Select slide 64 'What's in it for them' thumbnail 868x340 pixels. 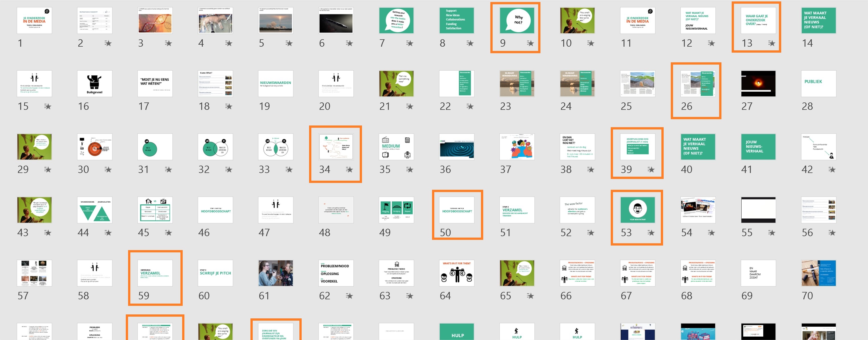tap(456, 273)
